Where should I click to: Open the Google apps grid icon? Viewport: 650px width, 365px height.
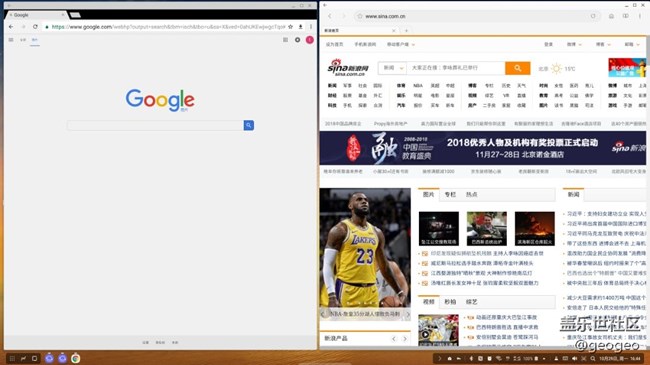285,40
